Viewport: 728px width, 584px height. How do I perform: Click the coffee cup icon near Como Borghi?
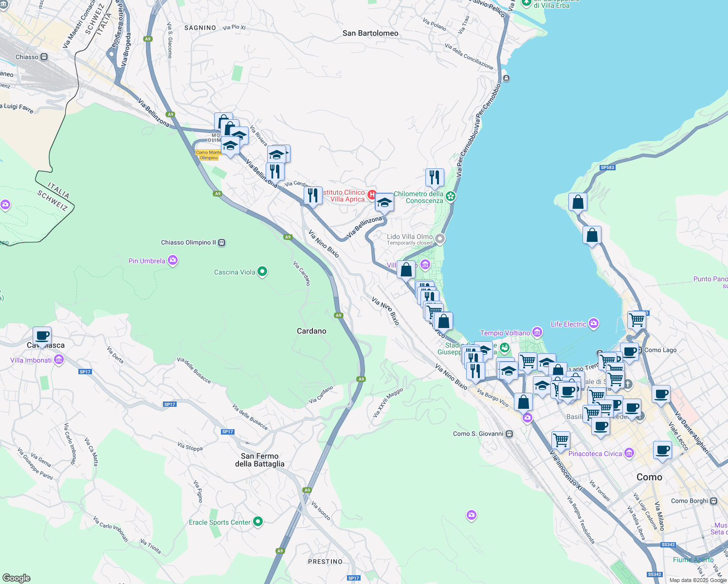[x=662, y=450]
